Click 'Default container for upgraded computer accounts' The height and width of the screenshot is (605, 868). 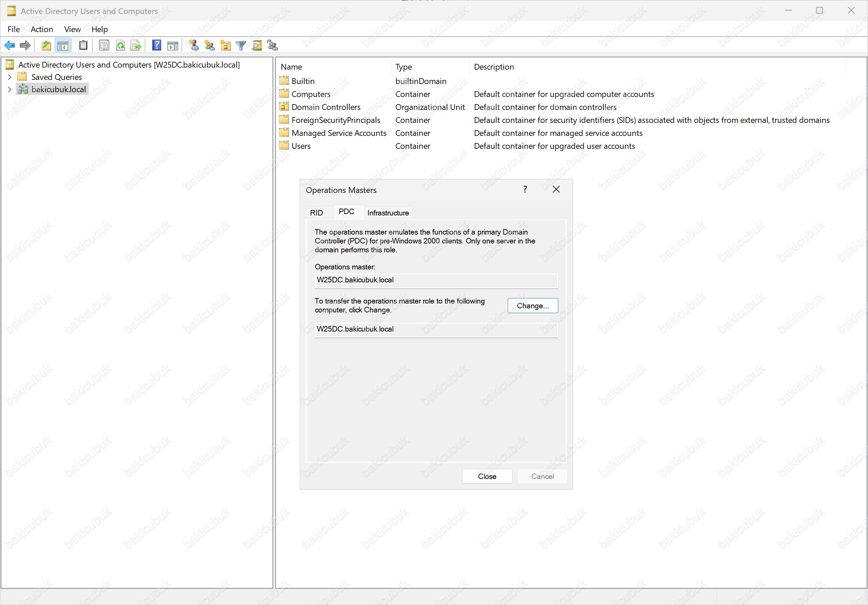click(564, 94)
